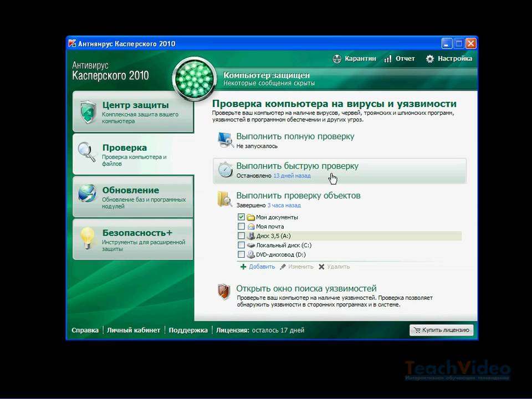Click the stopwatch icon for quick scan
532x399 pixels.
point(225,170)
